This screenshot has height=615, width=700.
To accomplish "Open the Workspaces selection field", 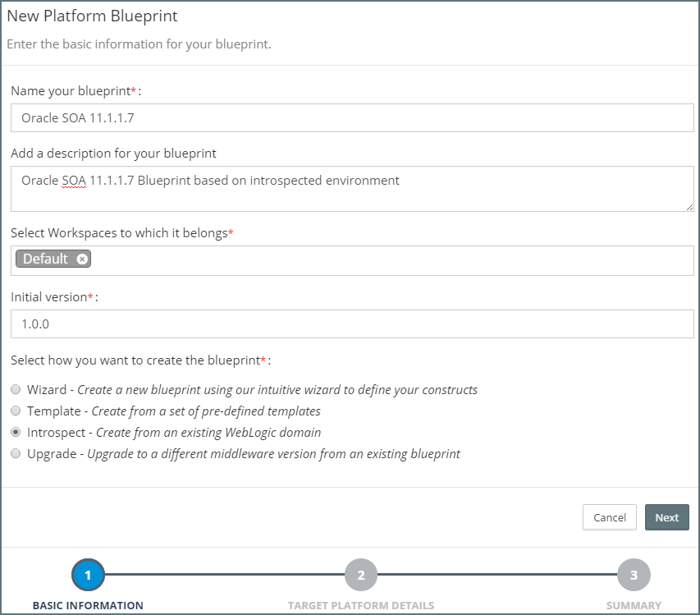I will pos(386,260).
